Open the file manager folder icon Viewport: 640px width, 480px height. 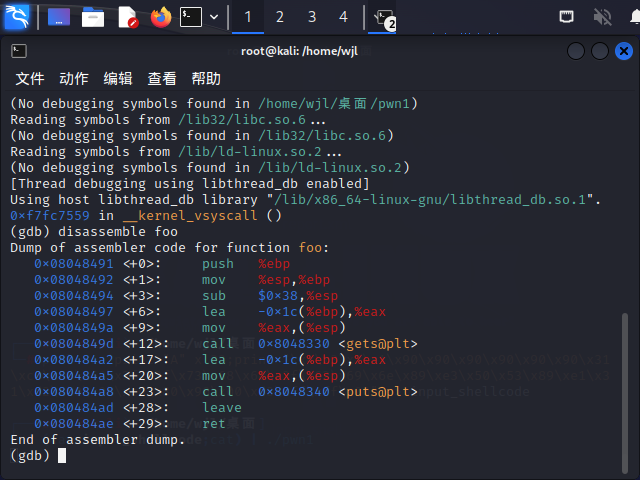(93, 18)
